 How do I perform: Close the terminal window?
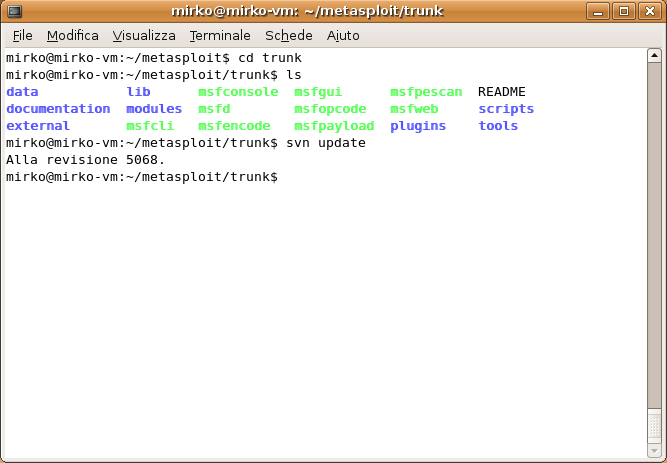650,11
